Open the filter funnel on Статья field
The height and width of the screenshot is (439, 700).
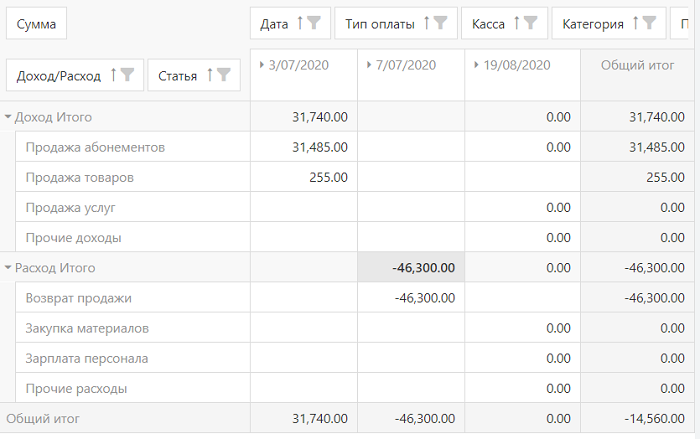pyautogui.click(x=223, y=75)
